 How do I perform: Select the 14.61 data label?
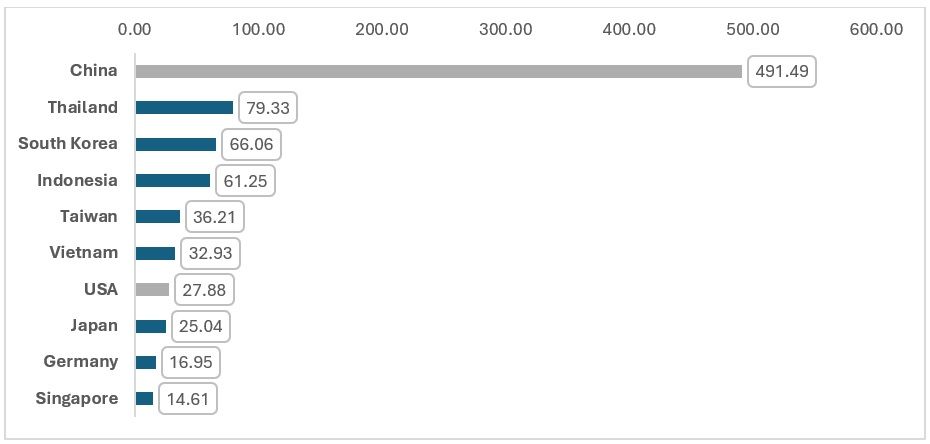[187, 398]
